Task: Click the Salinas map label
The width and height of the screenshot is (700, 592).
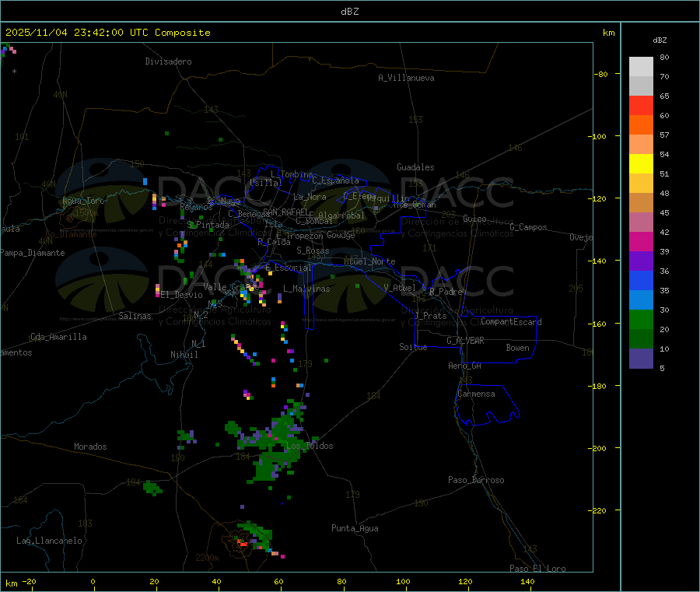Action: pos(135,316)
